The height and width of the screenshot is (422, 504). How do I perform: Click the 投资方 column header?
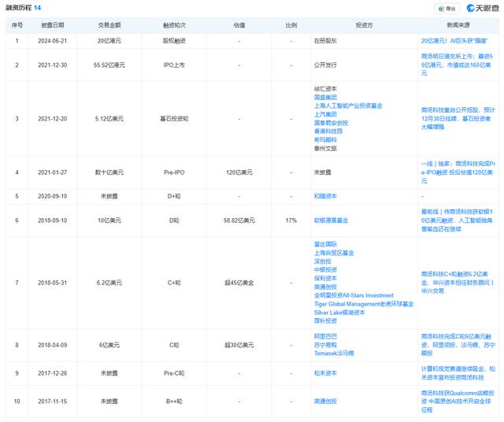coord(364,25)
